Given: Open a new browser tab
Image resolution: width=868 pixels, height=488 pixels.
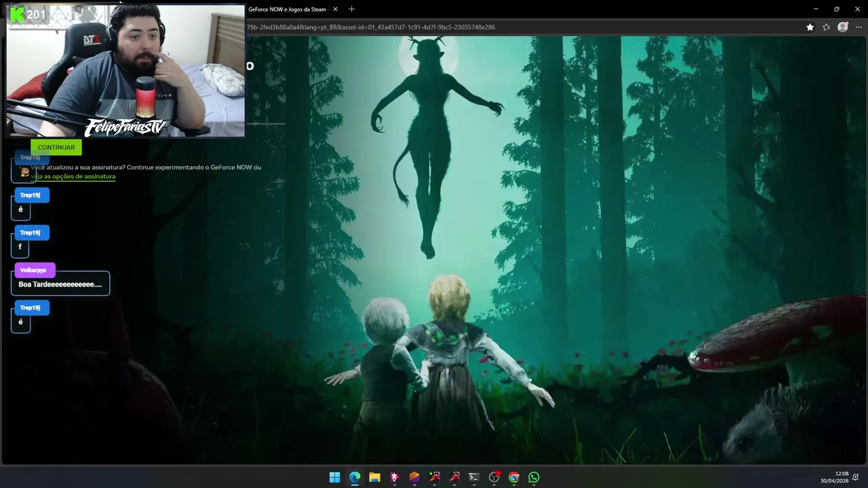Looking at the screenshot, I should click(351, 9).
